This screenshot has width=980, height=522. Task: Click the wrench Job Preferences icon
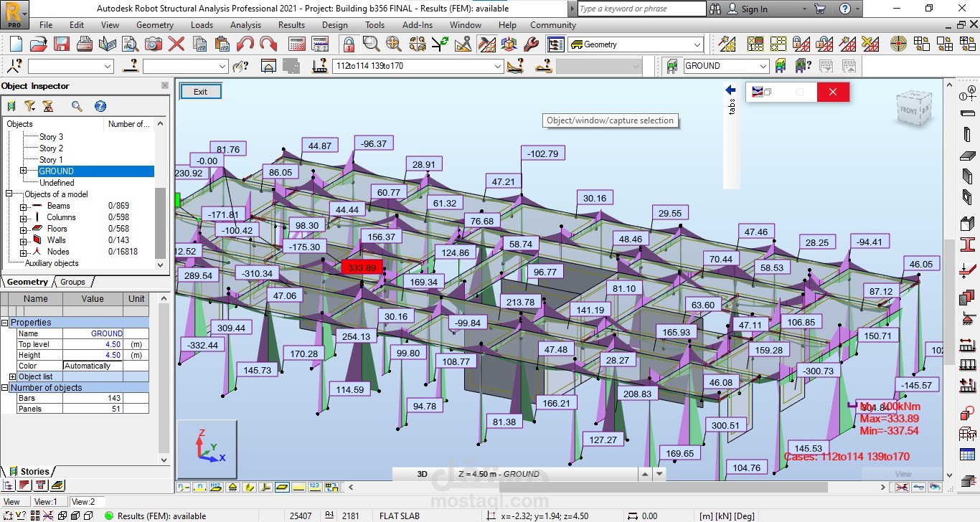532,44
